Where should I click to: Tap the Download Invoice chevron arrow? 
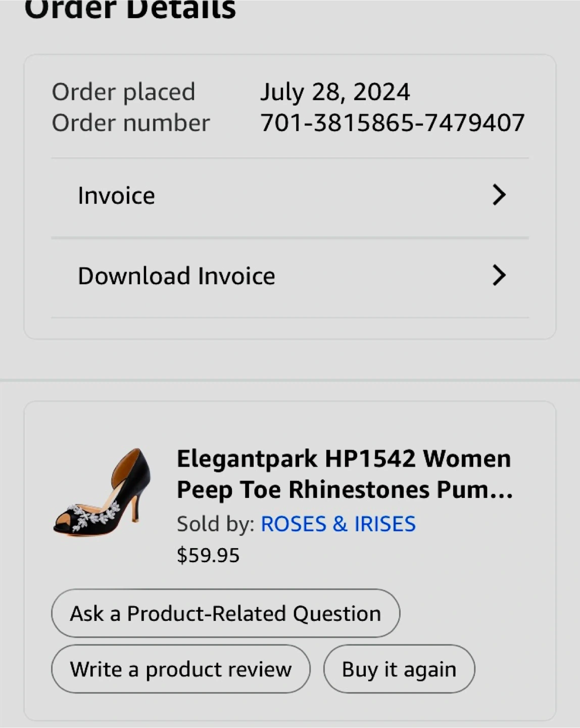click(499, 276)
